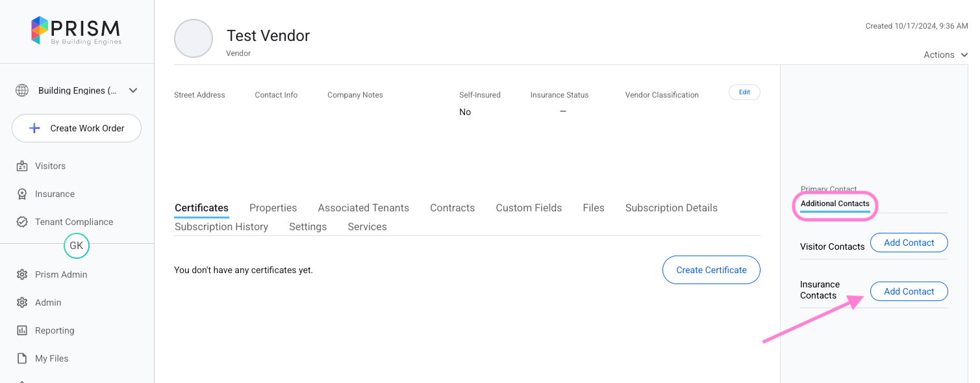The width and height of the screenshot is (980, 383).
Task: Click the Insurance ribbon icon in sidebar
Action: pyautogui.click(x=22, y=194)
